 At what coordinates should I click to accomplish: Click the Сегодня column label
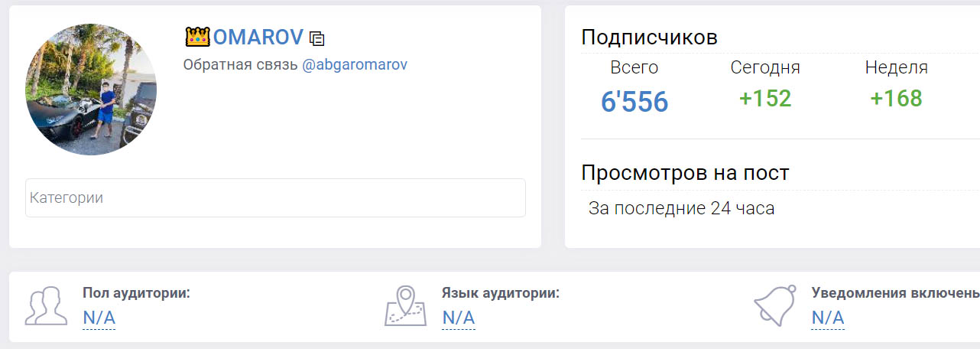click(765, 67)
